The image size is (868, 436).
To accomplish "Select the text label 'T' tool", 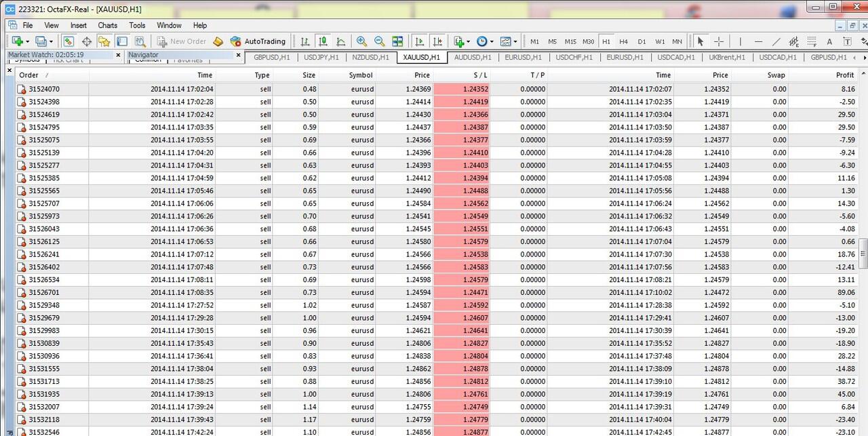I will point(848,41).
